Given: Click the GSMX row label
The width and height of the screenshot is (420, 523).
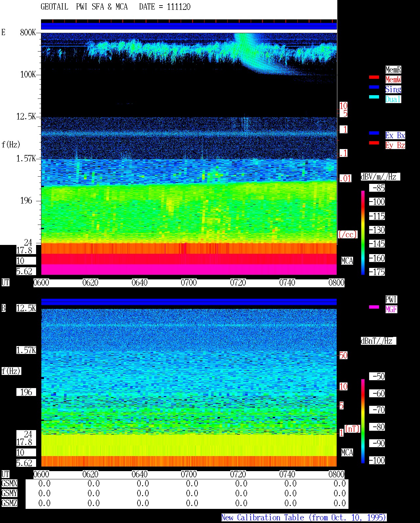Looking at the screenshot, I should [x=9, y=483].
